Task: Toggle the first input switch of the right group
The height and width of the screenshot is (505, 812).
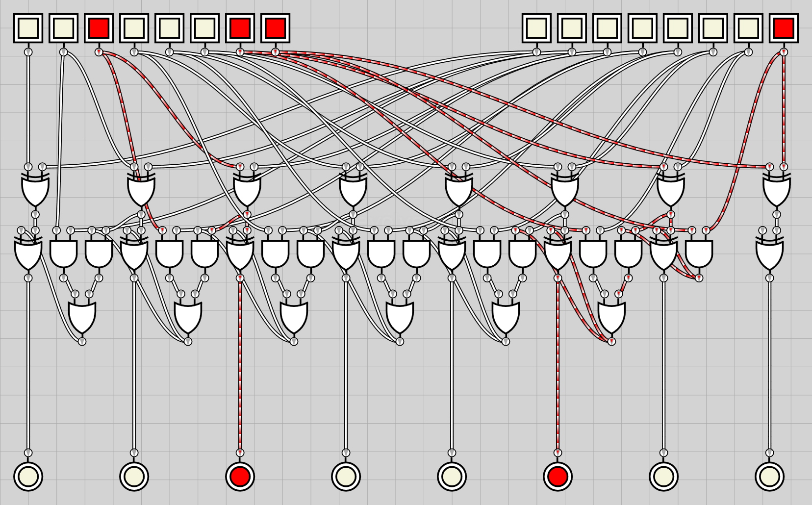Action: (x=536, y=28)
